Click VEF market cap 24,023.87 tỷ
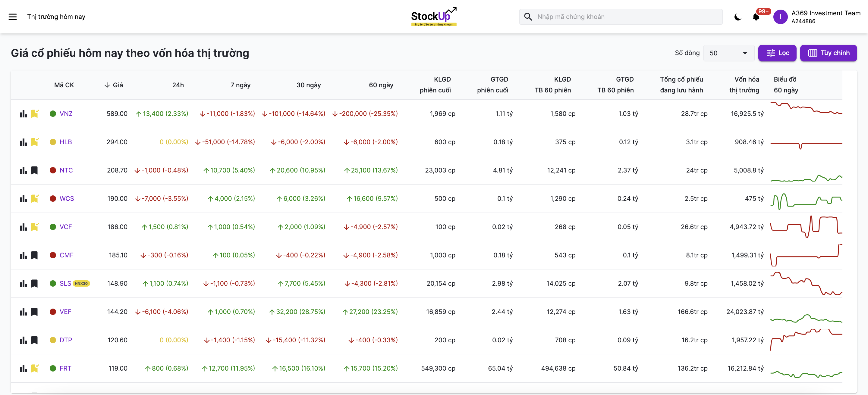 tap(745, 312)
